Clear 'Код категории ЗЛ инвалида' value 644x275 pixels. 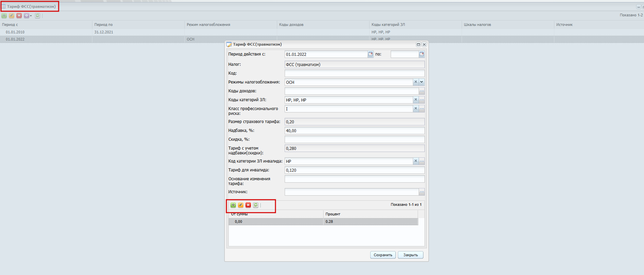(x=416, y=161)
